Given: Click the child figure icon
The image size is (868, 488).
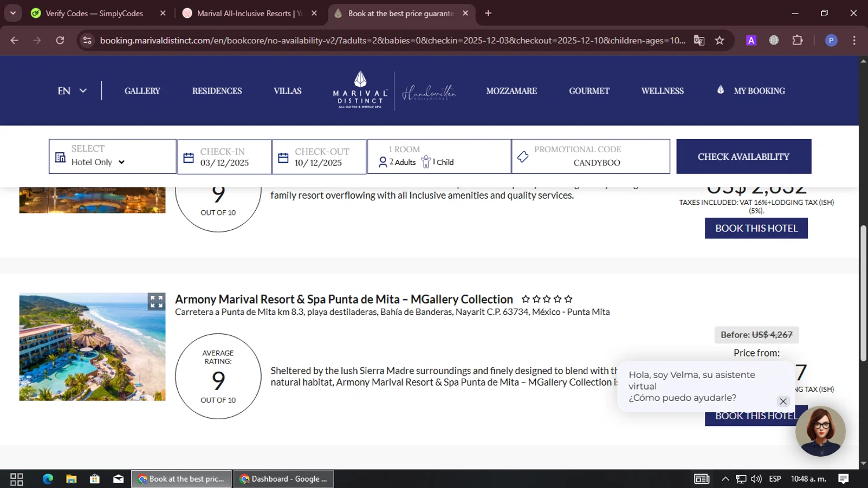Looking at the screenshot, I should (x=426, y=162).
